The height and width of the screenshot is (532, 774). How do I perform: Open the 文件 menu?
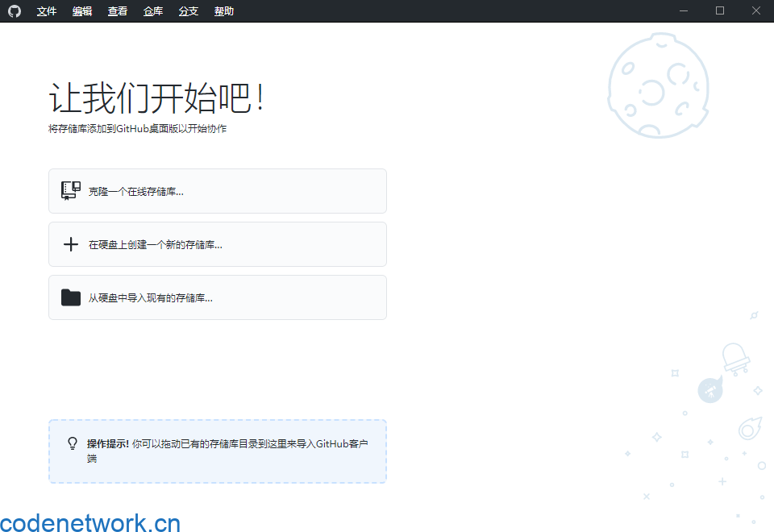pyautogui.click(x=46, y=10)
